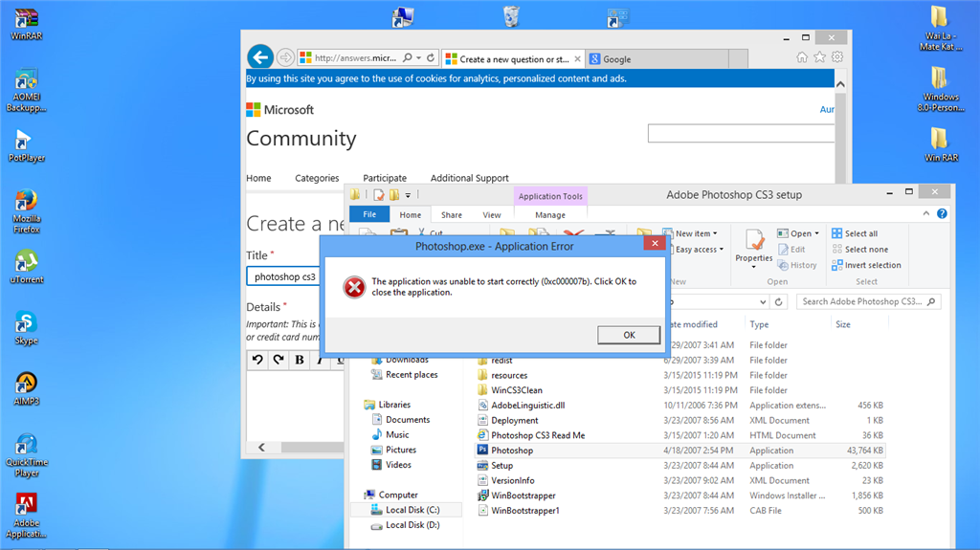Click browser forward arrow button
The image size is (980, 550).
pos(285,58)
